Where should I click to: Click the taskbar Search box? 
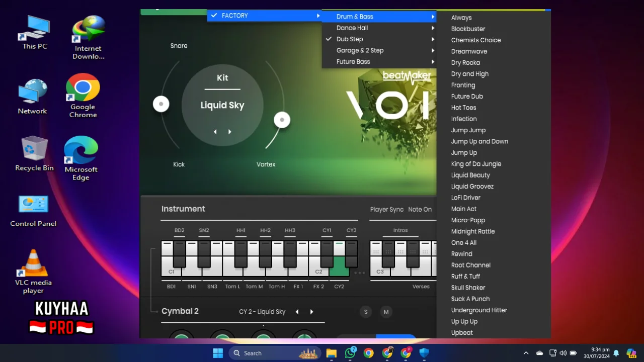click(275, 353)
